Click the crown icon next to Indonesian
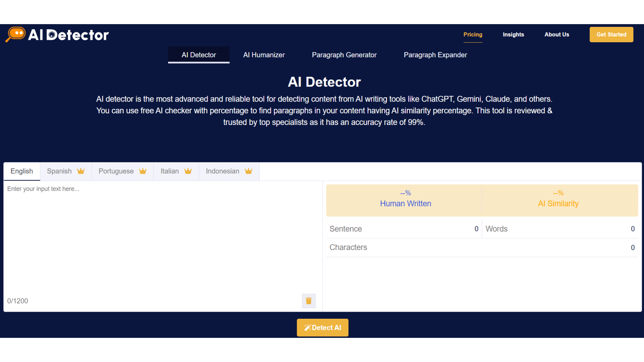644x362 pixels. [248, 172]
